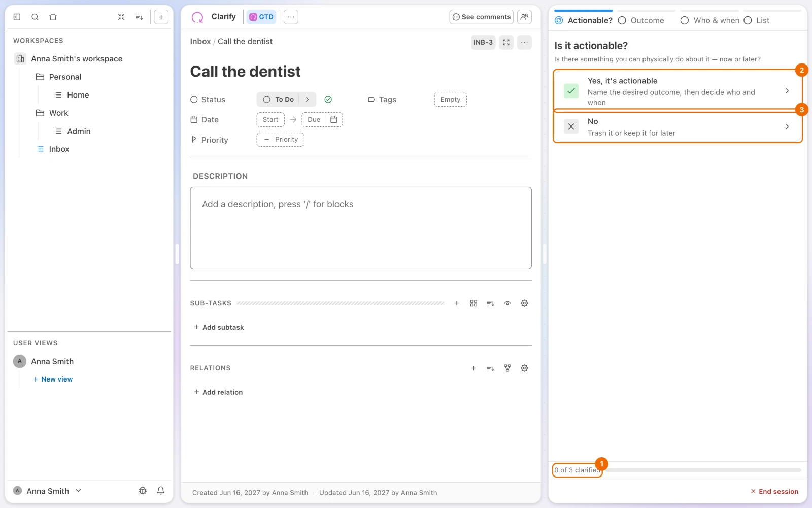Click the description text area

361,228
